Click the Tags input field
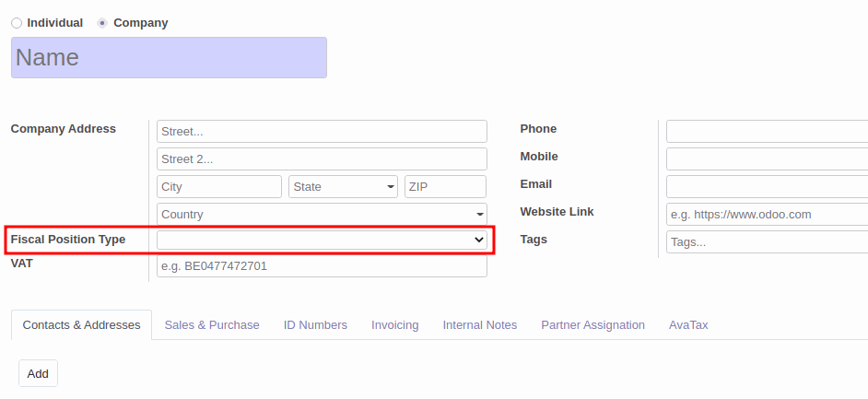868x399 pixels. (767, 242)
